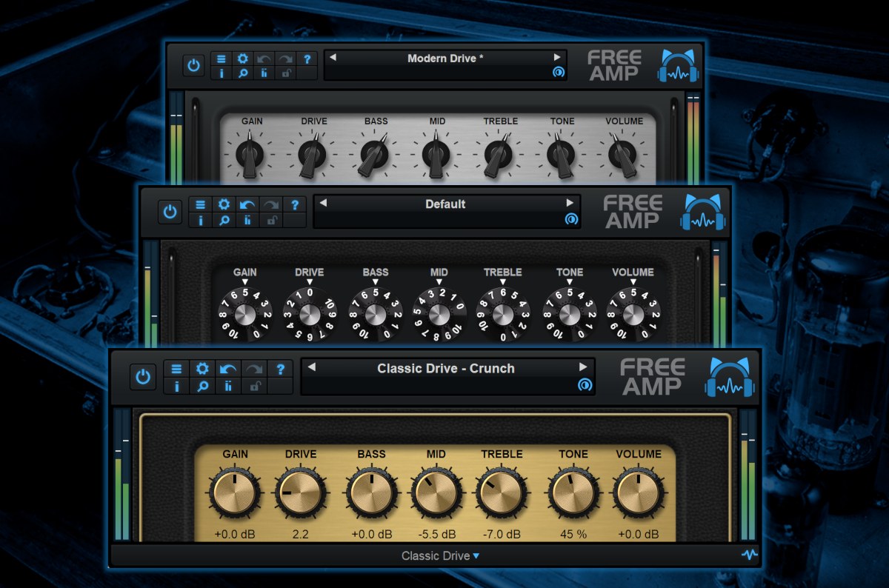Click the Mid knob reading -5.5 dB

click(436, 494)
